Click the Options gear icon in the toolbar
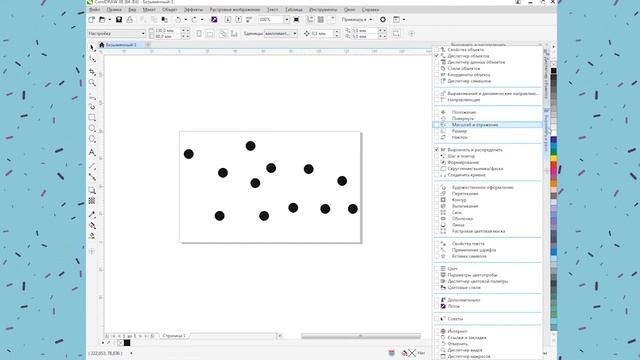Image resolution: width=640 pixels, height=360 pixels. point(382,20)
